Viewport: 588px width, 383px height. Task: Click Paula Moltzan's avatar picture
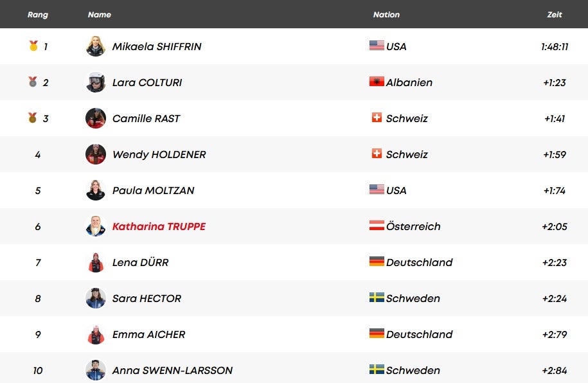[x=96, y=190]
